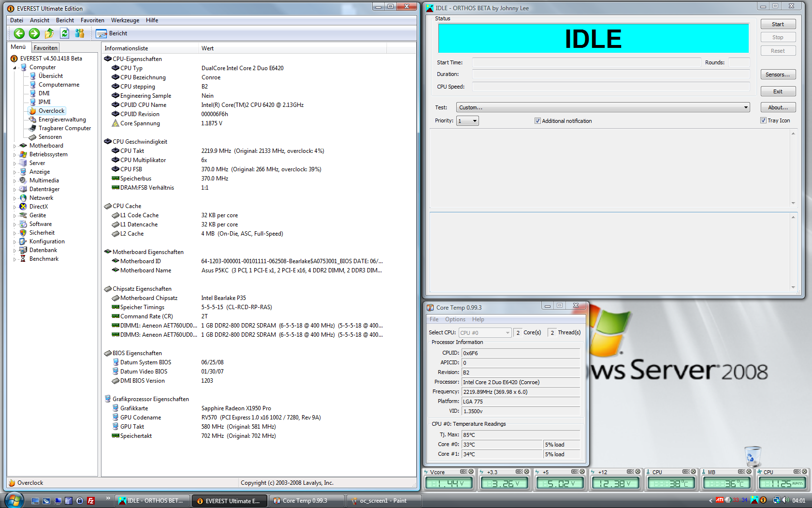Click the Start button in ORTHOS
Screen dimensions: 812x508
point(778,24)
